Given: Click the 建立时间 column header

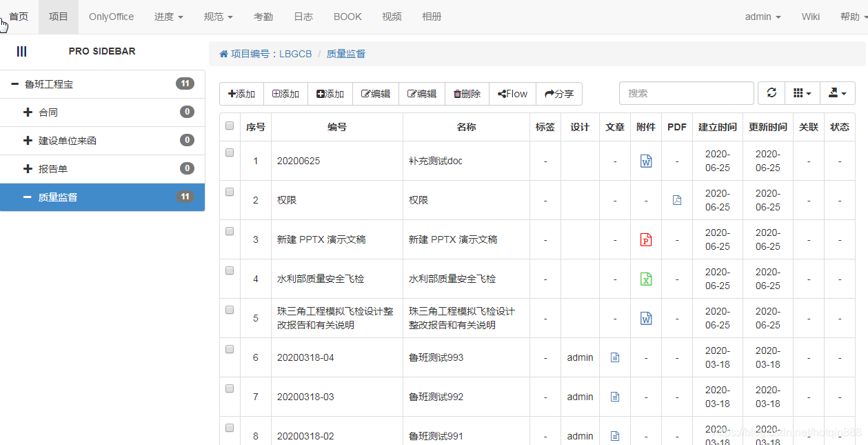Looking at the screenshot, I should tap(718, 127).
